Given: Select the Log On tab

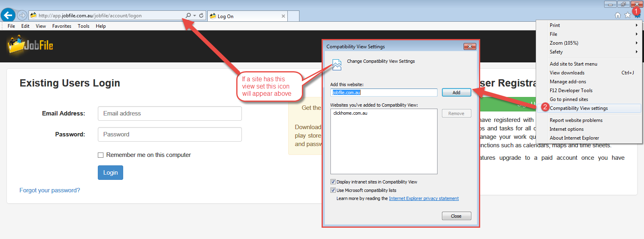Looking at the screenshot, I should [x=248, y=16].
